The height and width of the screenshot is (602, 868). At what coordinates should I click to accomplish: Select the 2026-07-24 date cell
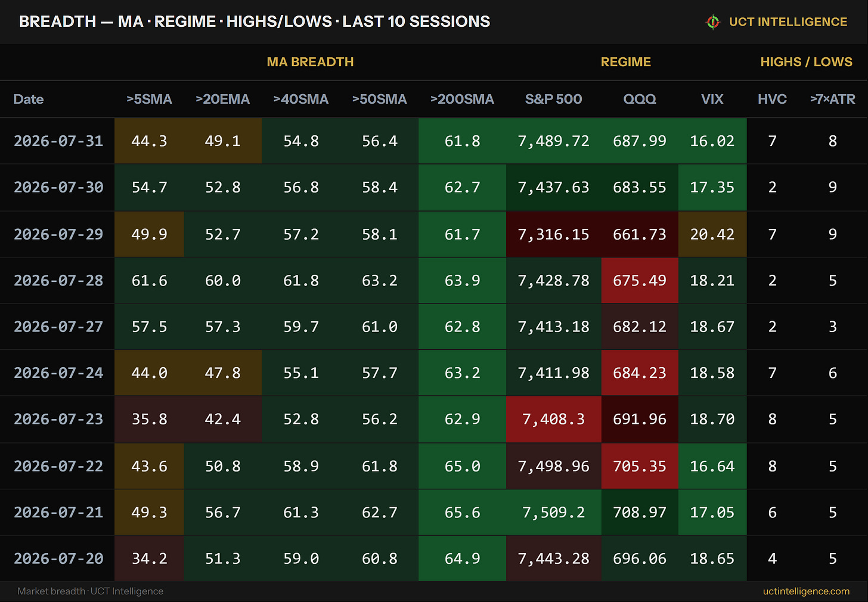click(x=58, y=373)
